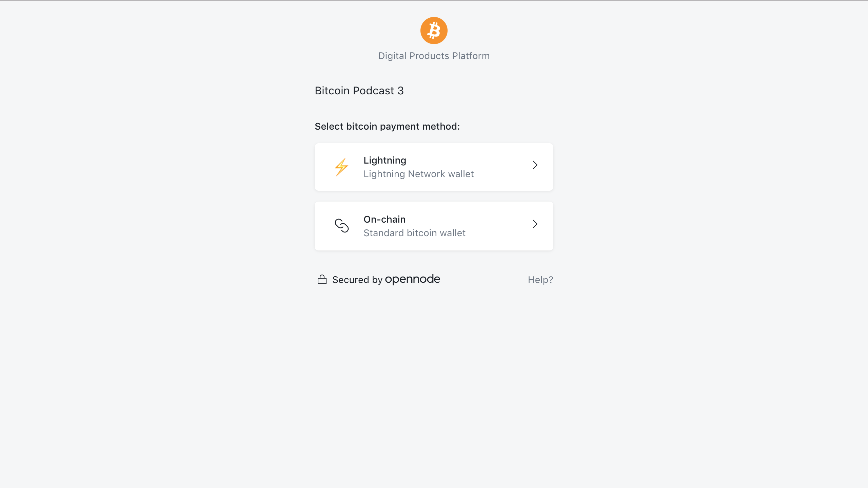Click the orange Bitcoin logo
This screenshot has width=868, height=488.
[x=434, y=31]
